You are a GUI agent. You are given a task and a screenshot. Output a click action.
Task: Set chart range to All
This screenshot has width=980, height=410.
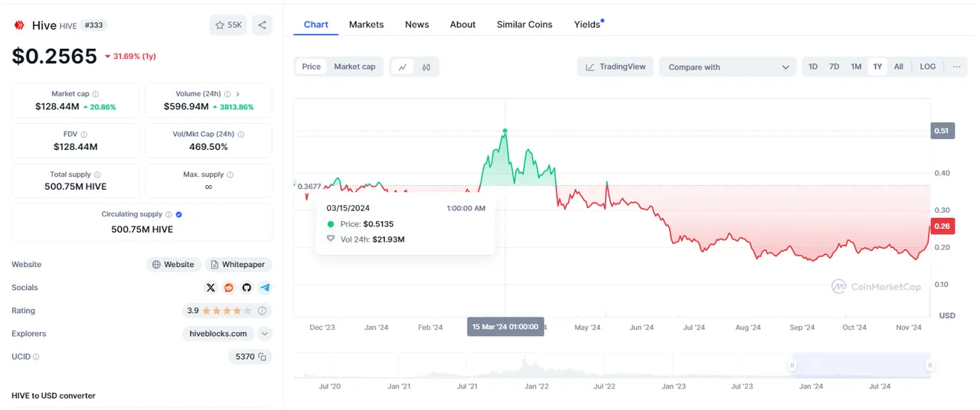pyautogui.click(x=899, y=67)
